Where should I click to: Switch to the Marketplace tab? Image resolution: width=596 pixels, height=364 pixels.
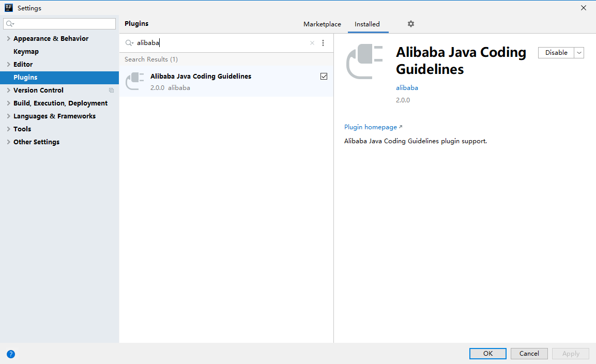pos(322,24)
